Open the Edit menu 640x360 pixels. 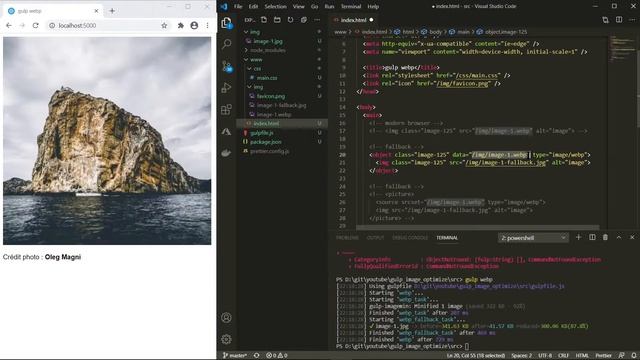(253, 7)
